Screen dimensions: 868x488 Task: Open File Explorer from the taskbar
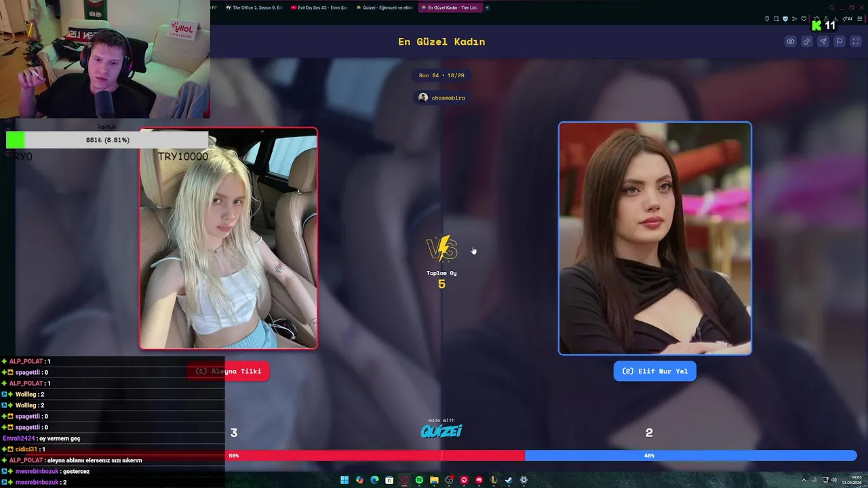click(434, 480)
